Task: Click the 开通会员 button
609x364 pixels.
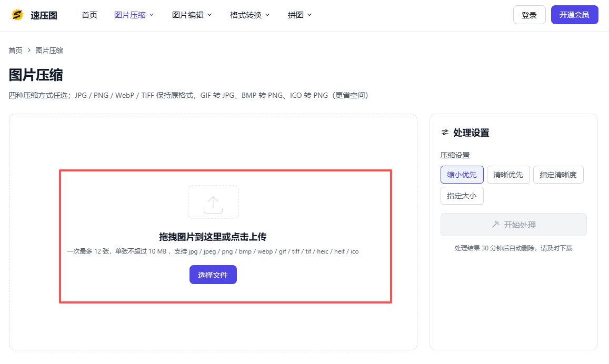Action: [574, 15]
